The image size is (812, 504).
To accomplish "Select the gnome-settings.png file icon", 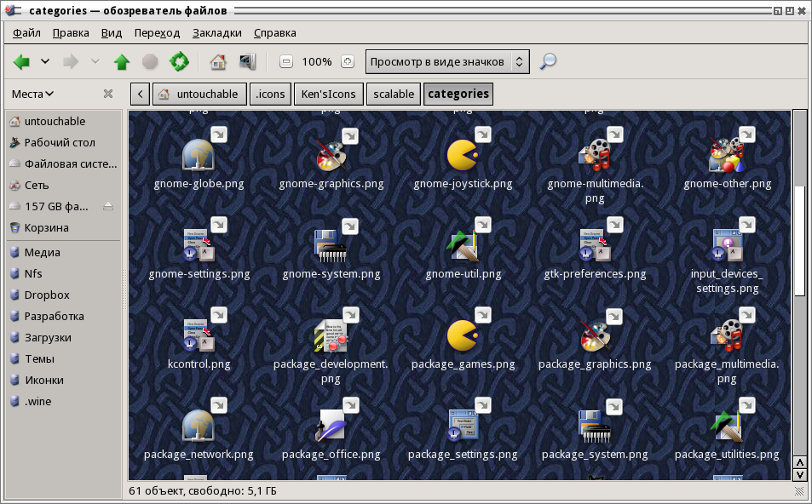I will [199, 244].
